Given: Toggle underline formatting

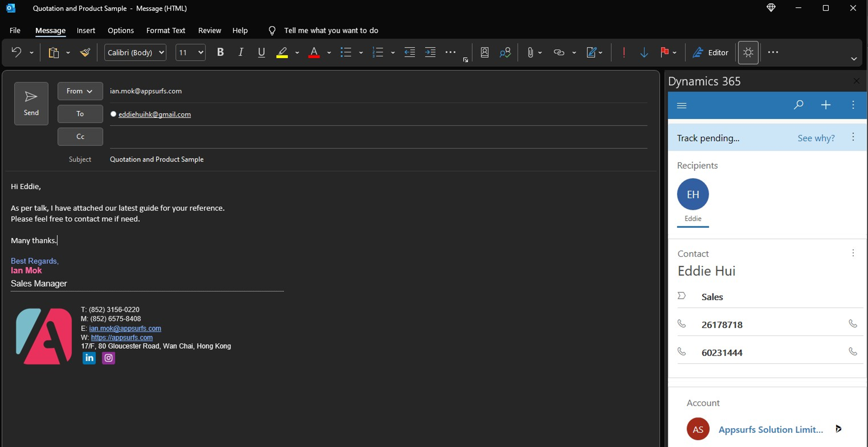Looking at the screenshot, I should point(261,52).
